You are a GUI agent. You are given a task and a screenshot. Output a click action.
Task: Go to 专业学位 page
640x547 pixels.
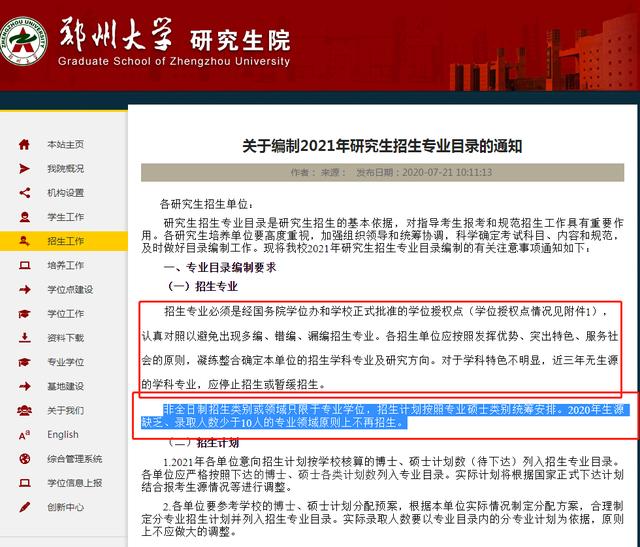coord(65,362)
